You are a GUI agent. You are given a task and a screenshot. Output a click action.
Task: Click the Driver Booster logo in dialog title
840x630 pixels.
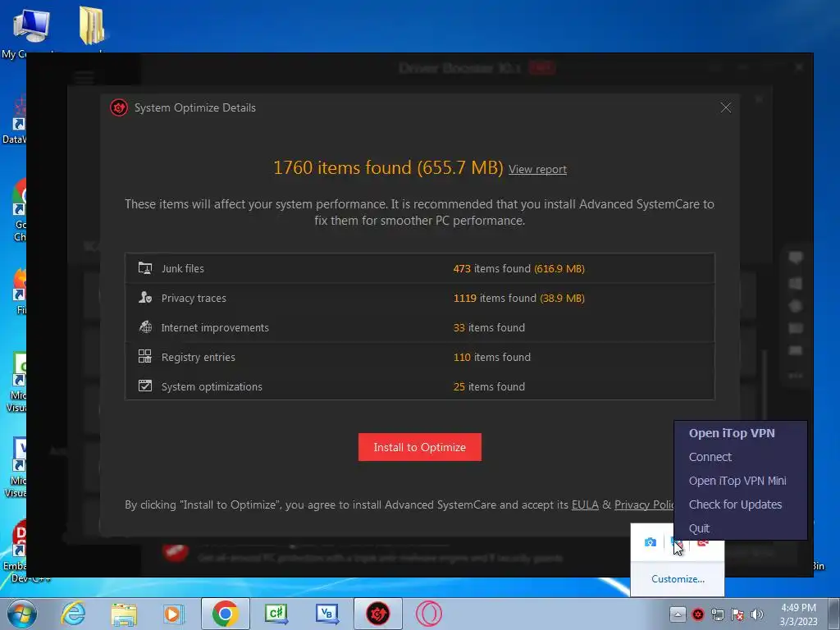[119, 107]
